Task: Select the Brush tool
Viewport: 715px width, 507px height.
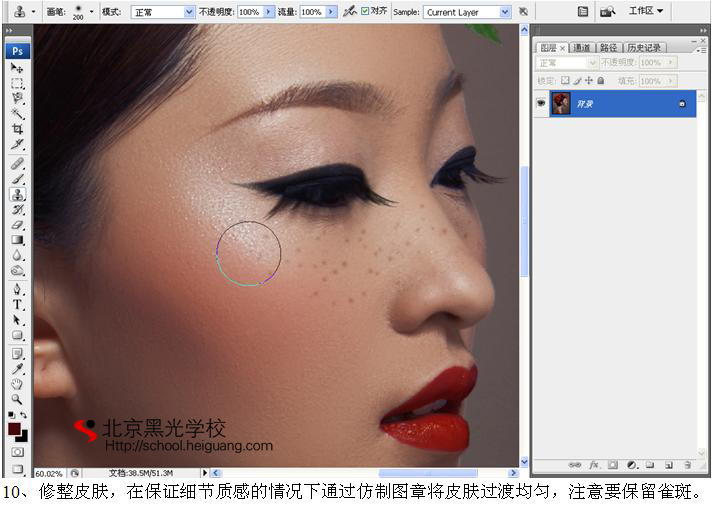Action: click(17, 179)
